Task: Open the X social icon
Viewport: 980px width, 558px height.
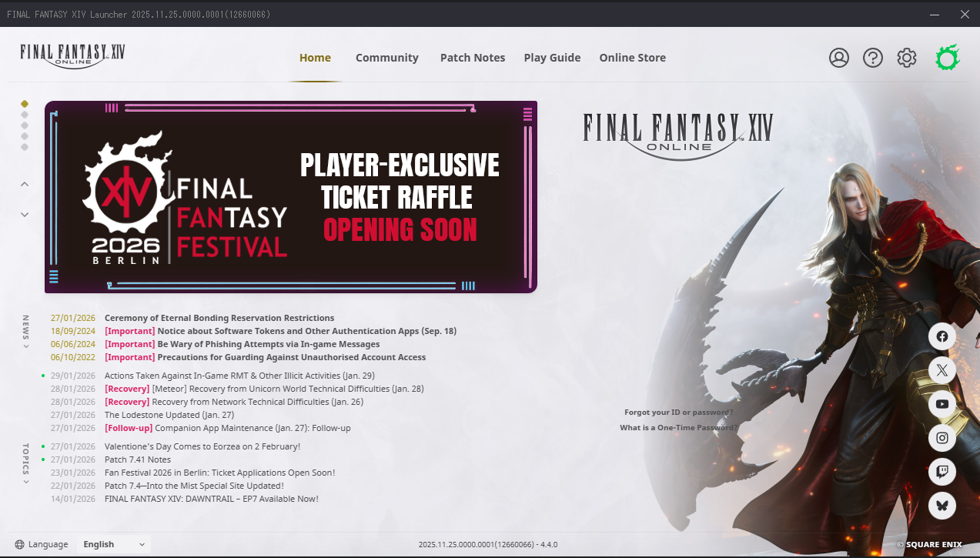Action: tap(942, 370)
